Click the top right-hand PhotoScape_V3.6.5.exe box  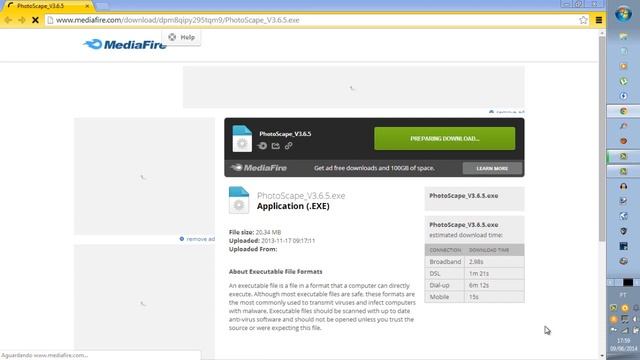click(x=474, y=198)
